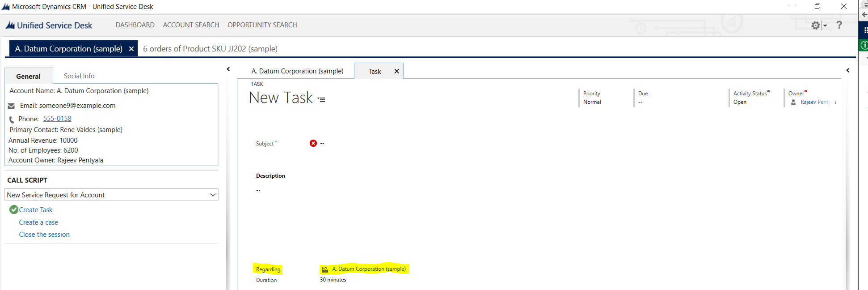Open the New Task form selector menu

point(321,99)
